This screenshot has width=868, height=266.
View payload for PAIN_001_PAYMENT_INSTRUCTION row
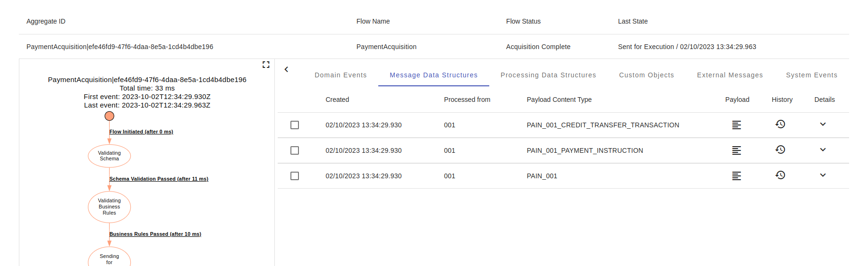point(736,150)
